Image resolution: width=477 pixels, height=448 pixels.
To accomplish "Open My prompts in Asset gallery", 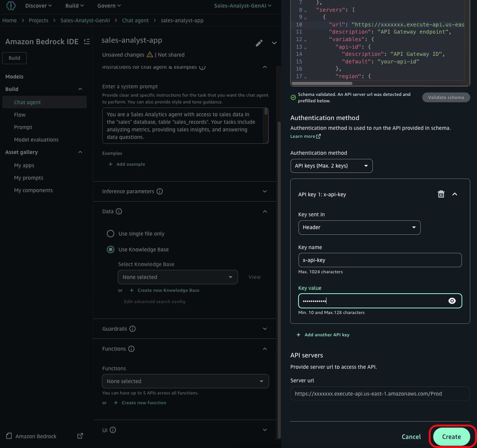I will [x=29, y=178].
